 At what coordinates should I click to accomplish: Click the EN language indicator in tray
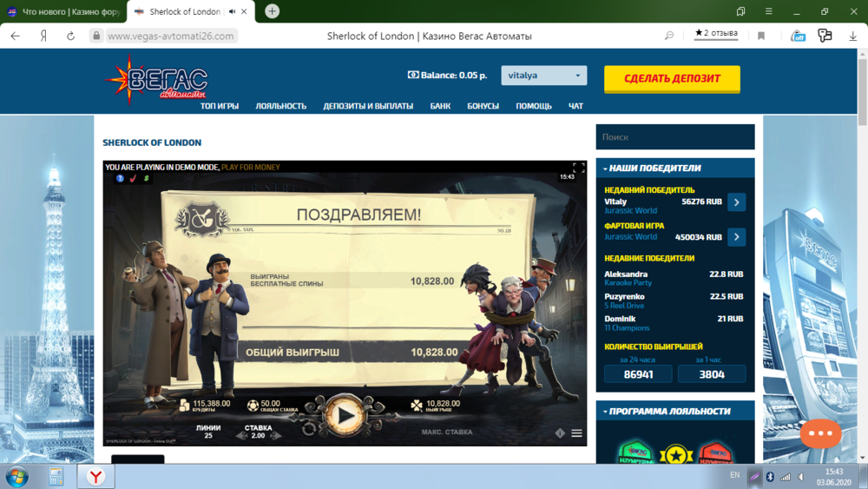click(734, 474)
